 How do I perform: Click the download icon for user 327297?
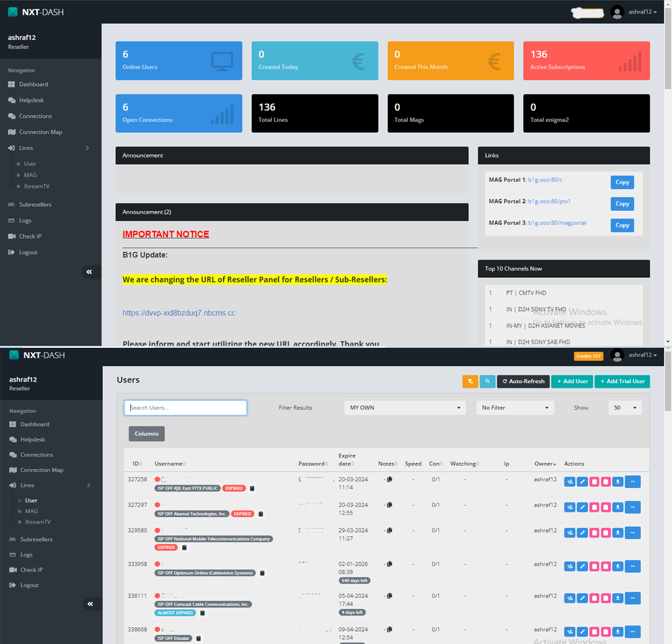tap(618, 507)
